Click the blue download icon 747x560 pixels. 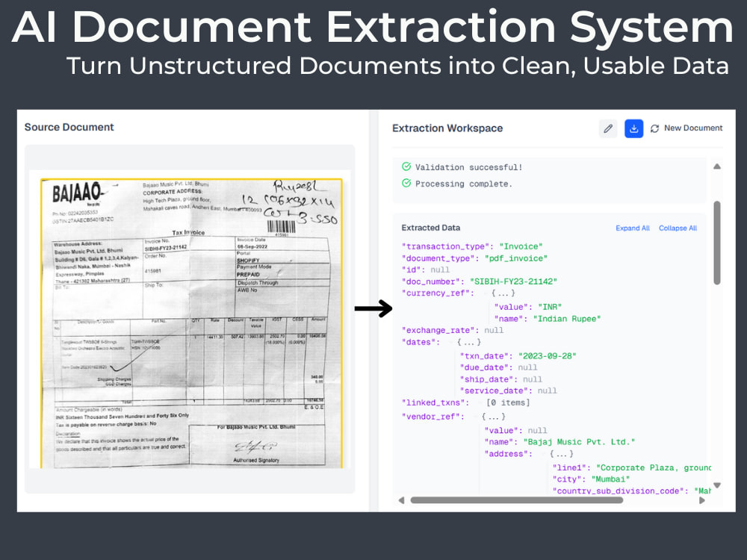coord(633,128)
